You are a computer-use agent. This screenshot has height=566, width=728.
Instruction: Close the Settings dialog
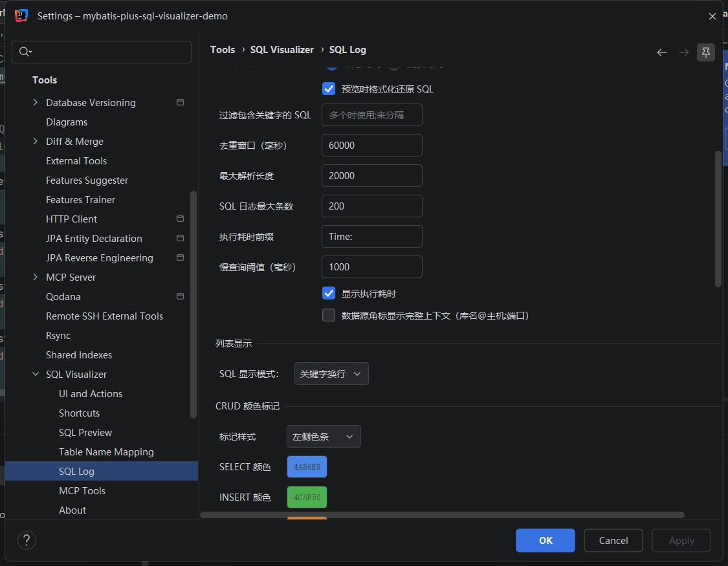pyautogui.click(x=712, y=16)
